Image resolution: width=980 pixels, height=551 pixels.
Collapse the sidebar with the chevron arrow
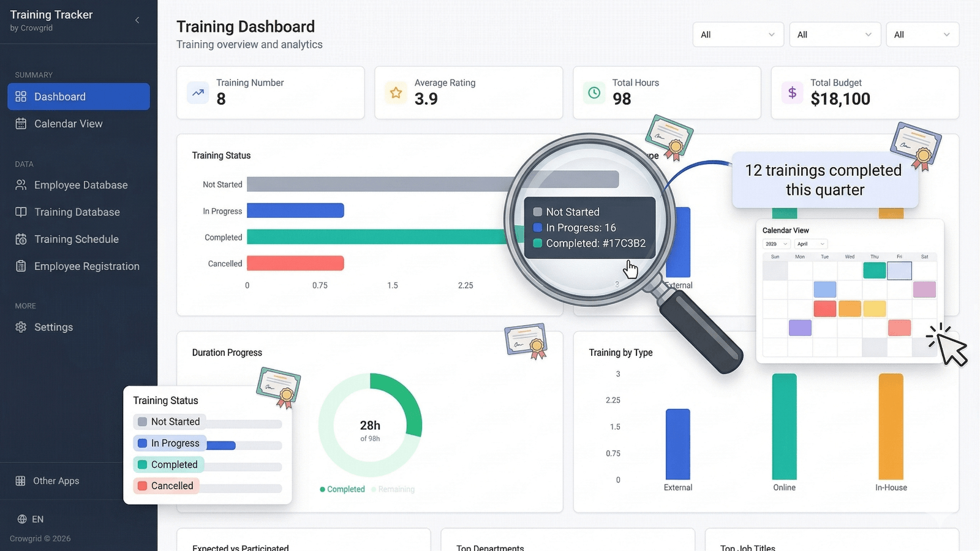[137, 20]
